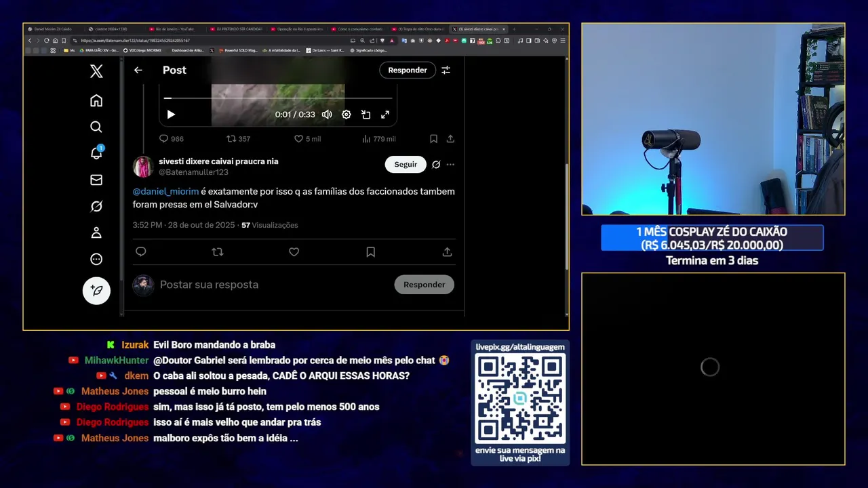
Task: Share the original video tweet
Action: click(450, 138)
